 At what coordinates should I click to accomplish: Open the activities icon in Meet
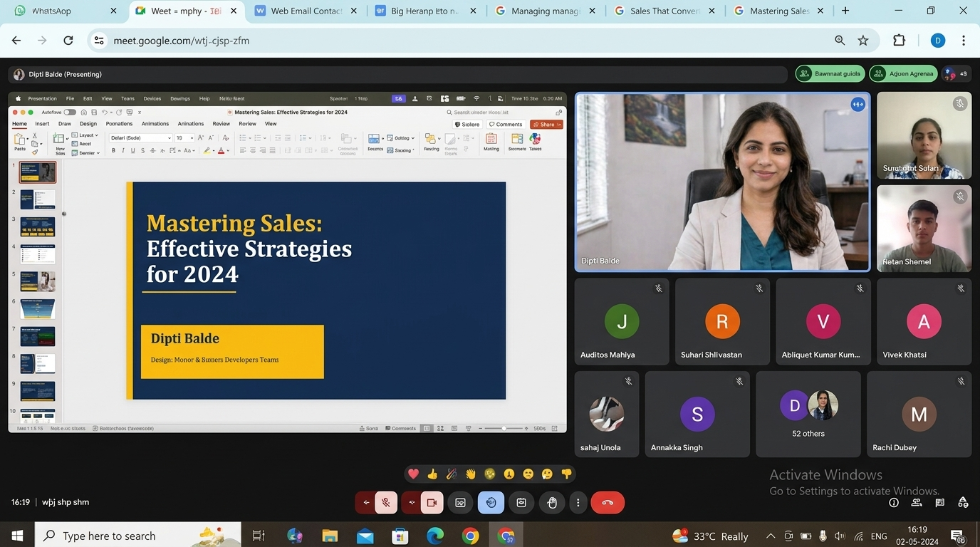click(x=963, y=503)
